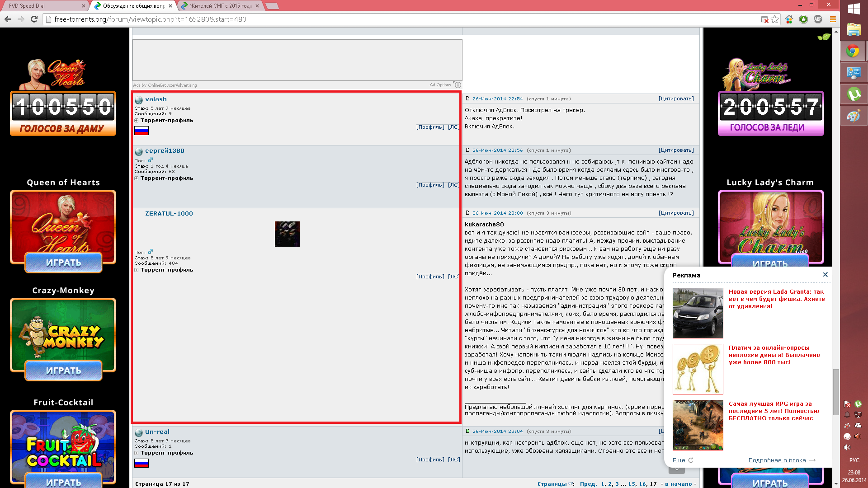Viewport: 868px width, 488px height.
Task: Quote the 23:00 post via [Цитировать]
Action: coord(676,213)
